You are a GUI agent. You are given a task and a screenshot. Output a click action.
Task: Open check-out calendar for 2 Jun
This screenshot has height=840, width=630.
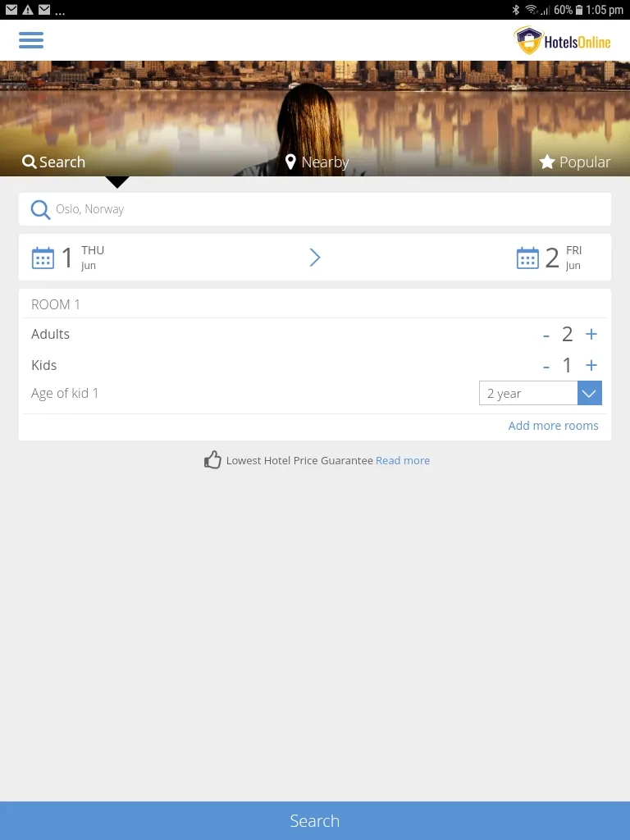[x=527, y=258]
